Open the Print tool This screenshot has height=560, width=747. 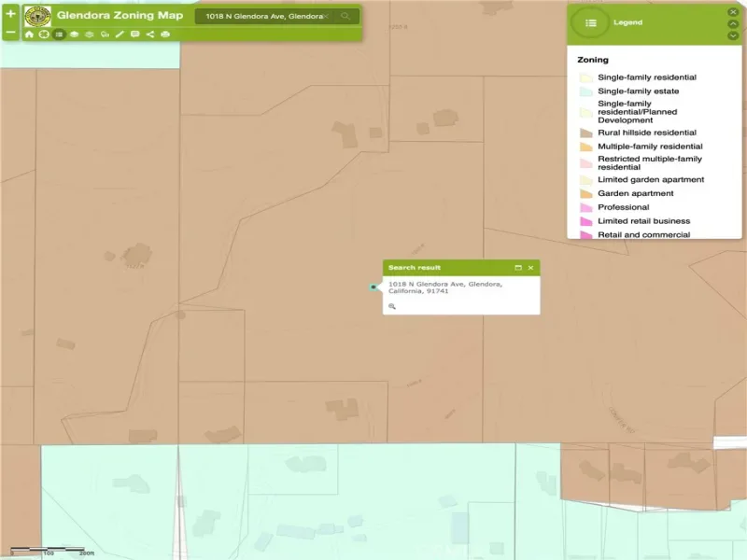165,35
